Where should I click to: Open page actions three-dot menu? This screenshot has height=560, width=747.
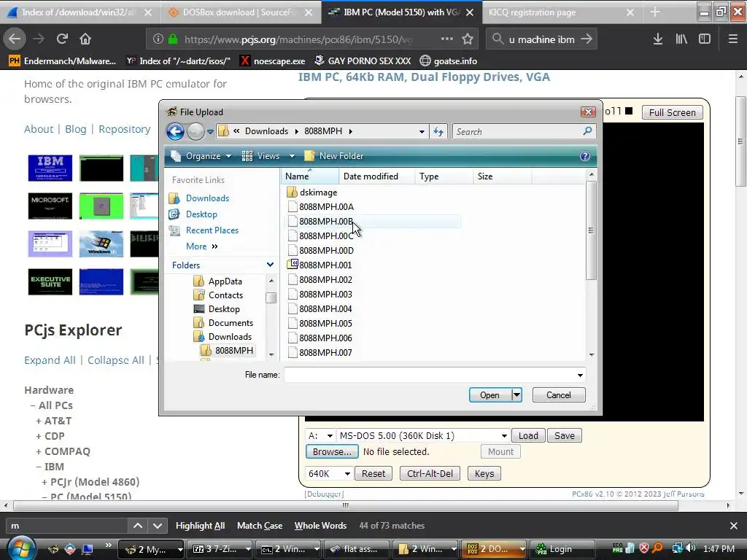pyautogui.click(x=447, y=39)
